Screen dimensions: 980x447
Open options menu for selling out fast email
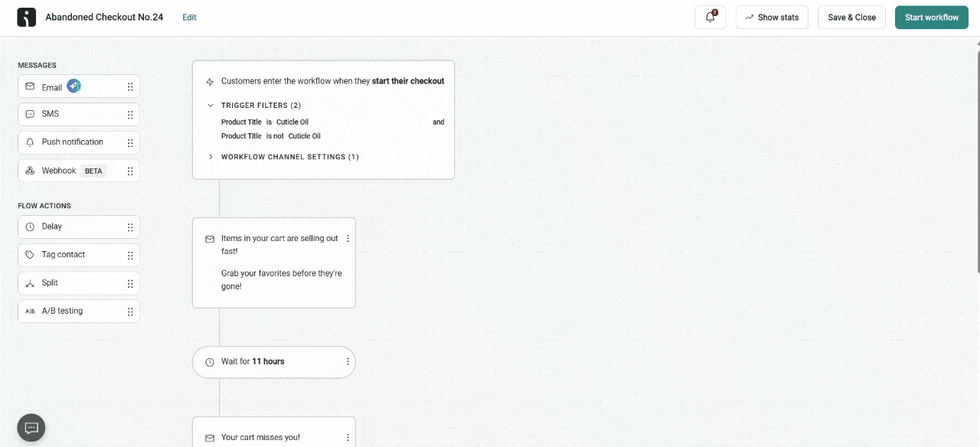pos(348,239)
